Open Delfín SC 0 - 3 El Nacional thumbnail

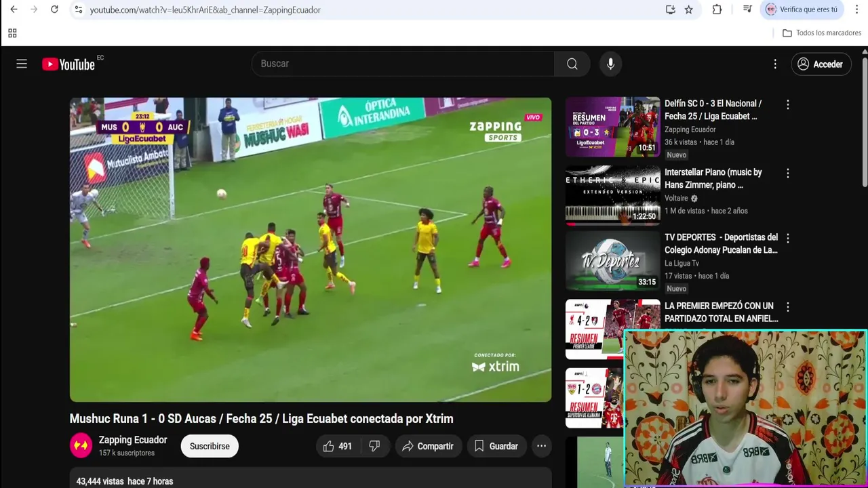tap(613, 127)
